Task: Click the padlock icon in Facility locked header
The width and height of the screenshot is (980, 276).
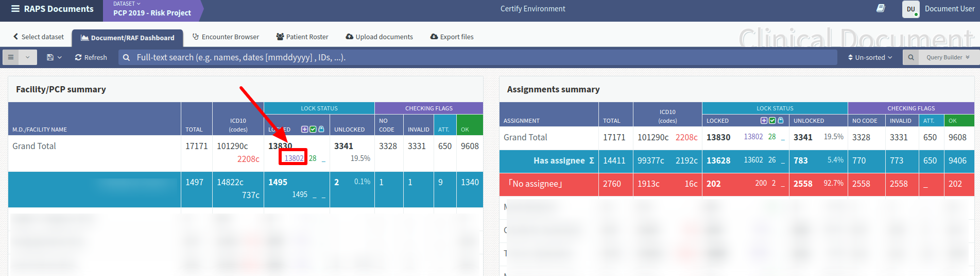Action: pos(321,129)
